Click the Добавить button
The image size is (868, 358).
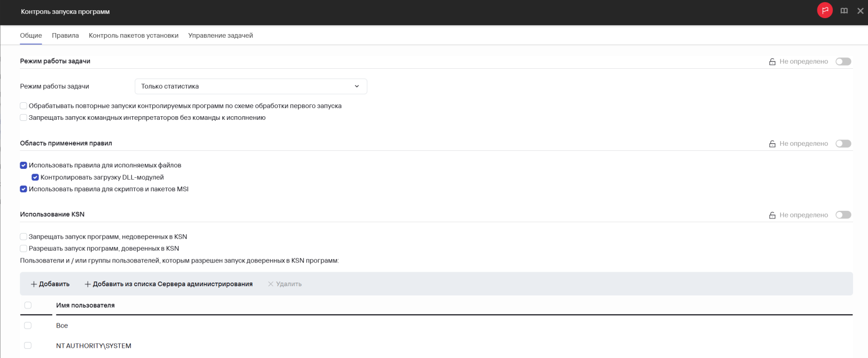point(50,284)
